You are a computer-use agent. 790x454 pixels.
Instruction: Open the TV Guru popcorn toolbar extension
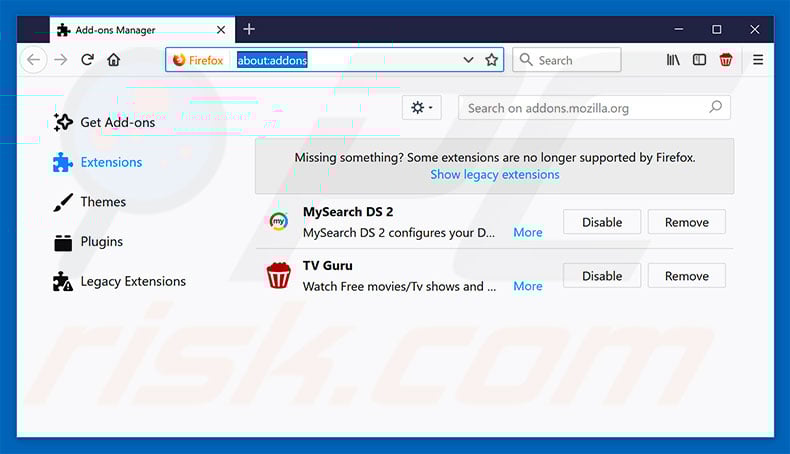coord(726,60)
